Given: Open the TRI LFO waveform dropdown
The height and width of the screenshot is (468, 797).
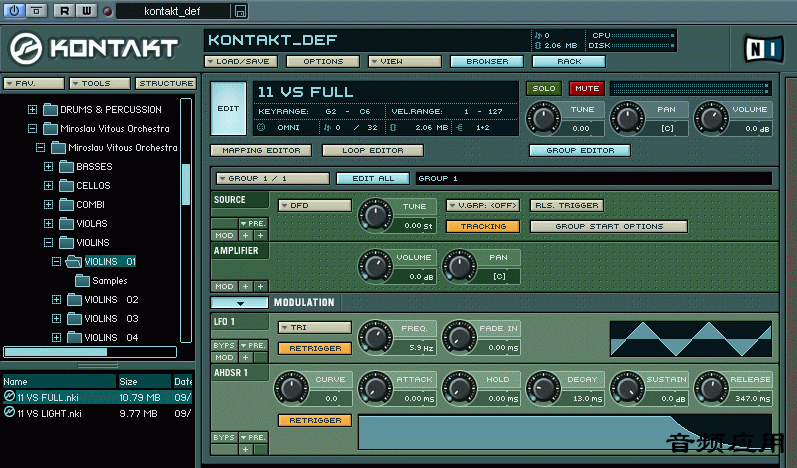Looking at the screenshot, I should click(315, 327).
